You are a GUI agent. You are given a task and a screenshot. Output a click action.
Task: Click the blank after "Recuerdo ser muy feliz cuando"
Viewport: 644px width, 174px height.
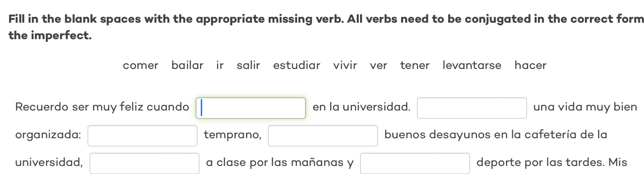(x=251, y=108)
